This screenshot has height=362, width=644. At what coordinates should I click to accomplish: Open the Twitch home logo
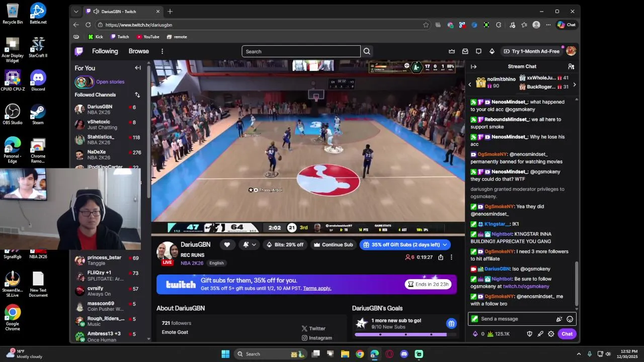[x=79, y=51]
